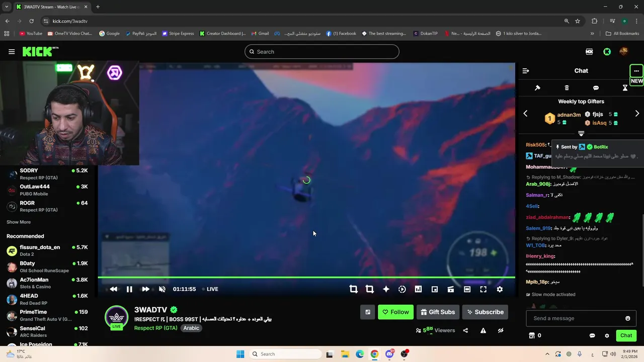Rewind the stream playback
This screenshot has height=362, width=644.
click(x=113, y=289)
